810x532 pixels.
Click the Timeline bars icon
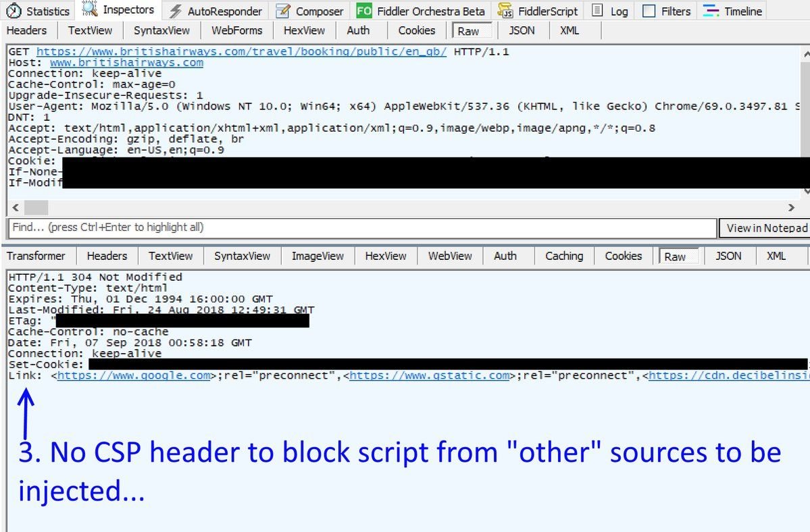pos(711,11)
